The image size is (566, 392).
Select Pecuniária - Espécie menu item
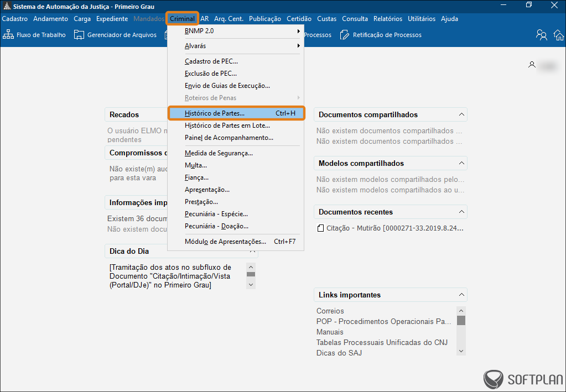[x=236, y=214]
